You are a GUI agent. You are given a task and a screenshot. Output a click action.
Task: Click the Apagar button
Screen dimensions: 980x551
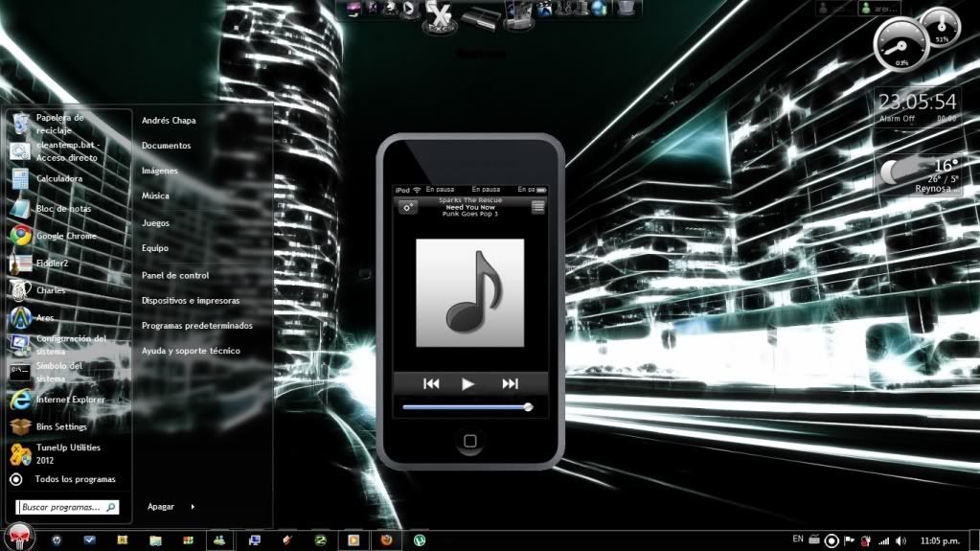pos(161,507)
